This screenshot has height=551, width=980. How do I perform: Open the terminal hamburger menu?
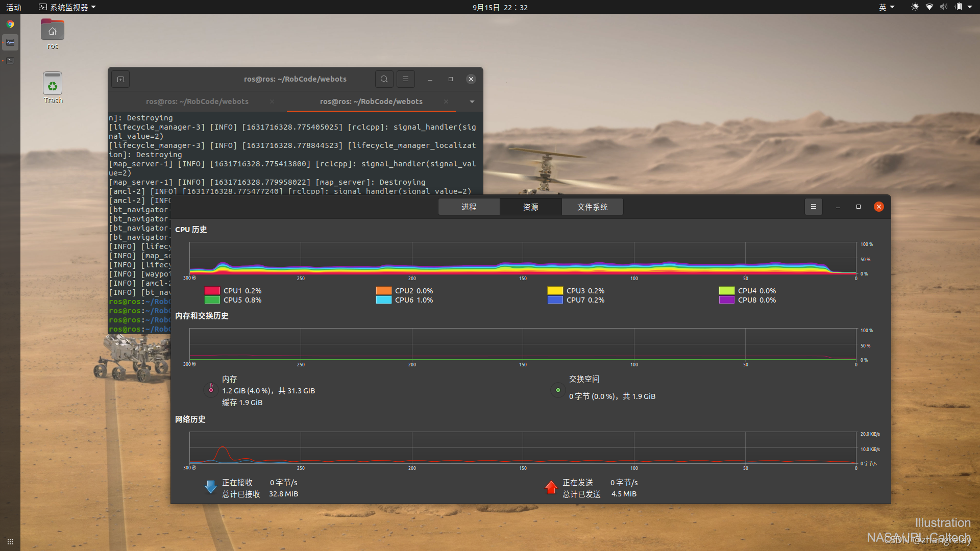pos(406,79)
